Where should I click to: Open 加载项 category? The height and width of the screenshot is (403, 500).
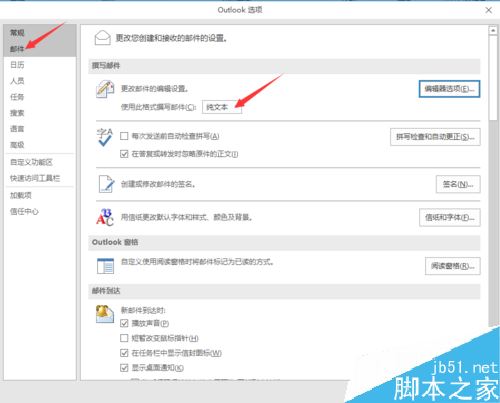[40, 195]
